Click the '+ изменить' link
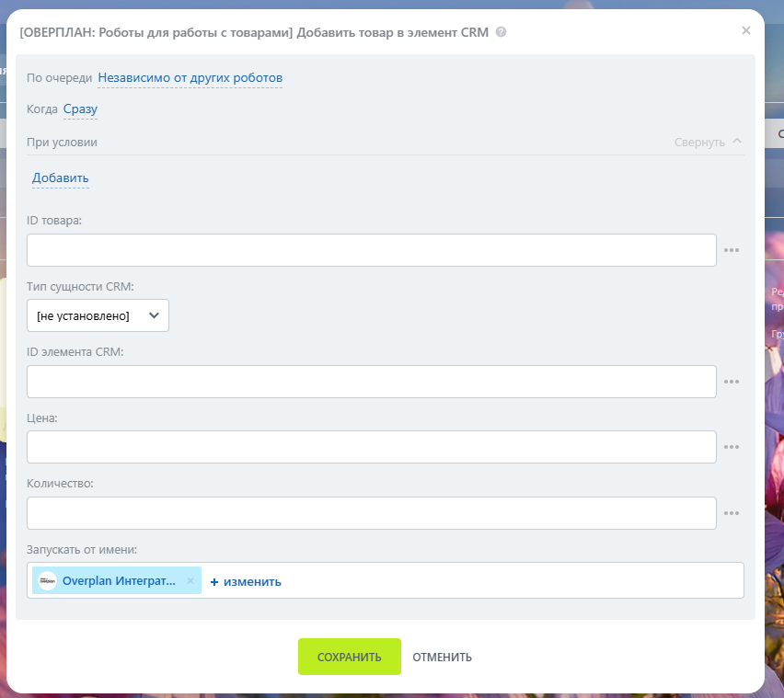This screenshot has height=698, width=784. click(246, 582)
